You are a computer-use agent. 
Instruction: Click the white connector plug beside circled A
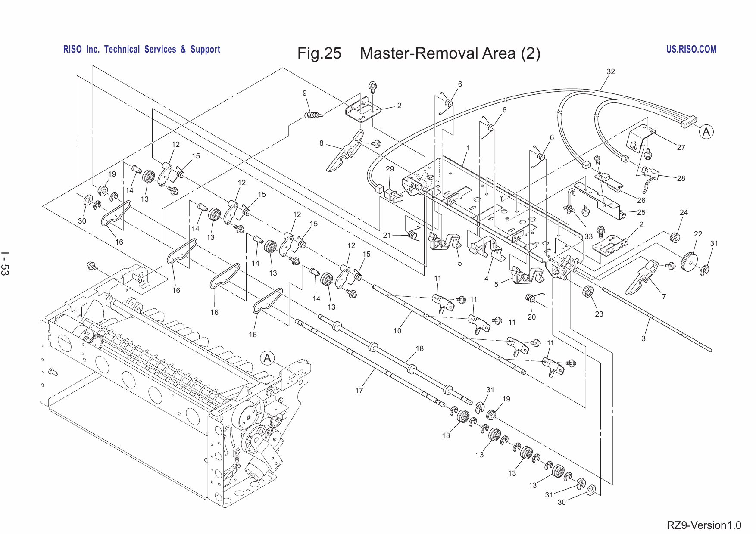[689, 122]
